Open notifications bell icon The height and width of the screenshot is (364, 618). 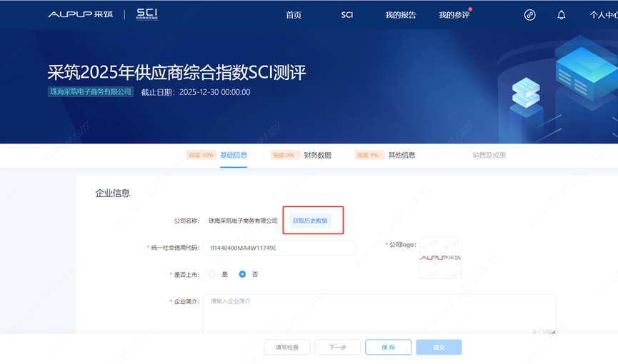point(562,15)
